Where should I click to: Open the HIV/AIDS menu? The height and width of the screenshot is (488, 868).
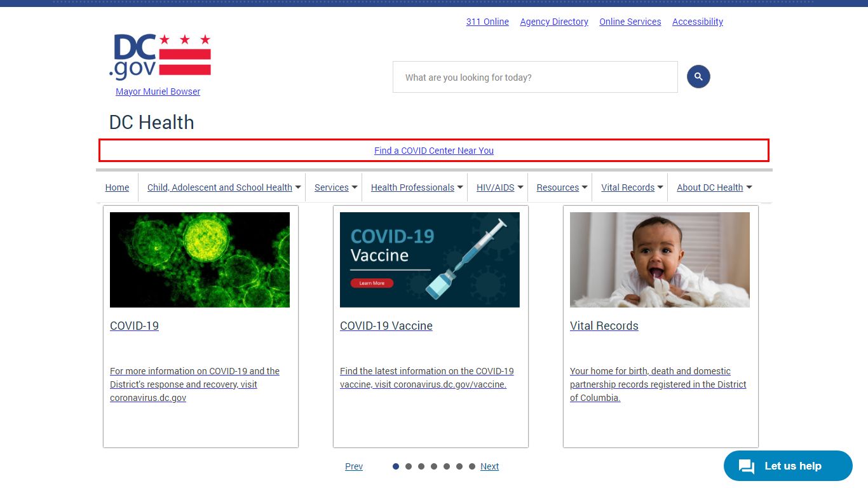496,187
